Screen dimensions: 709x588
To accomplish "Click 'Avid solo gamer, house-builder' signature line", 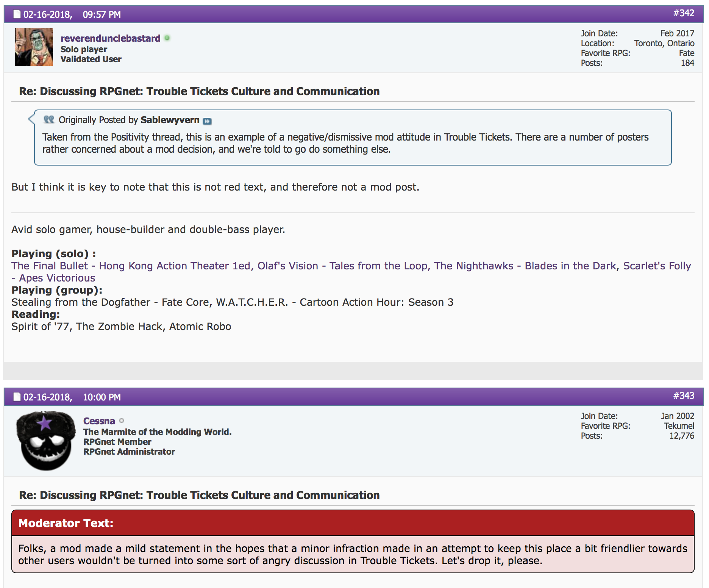I will pos(148,230).
